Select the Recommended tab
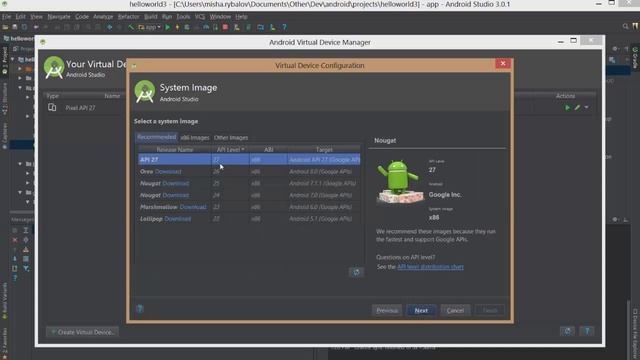 (x=156, y=137)
